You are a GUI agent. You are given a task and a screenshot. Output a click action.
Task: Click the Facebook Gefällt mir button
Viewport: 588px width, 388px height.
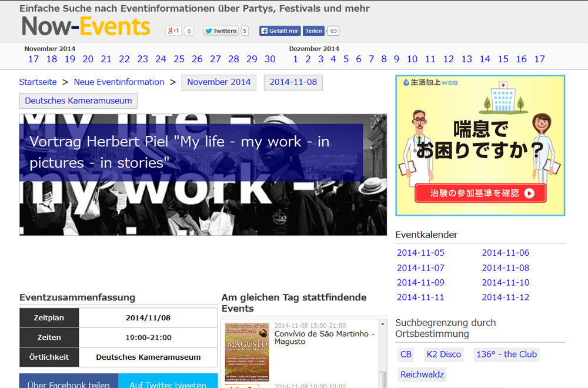coord(280,31)
